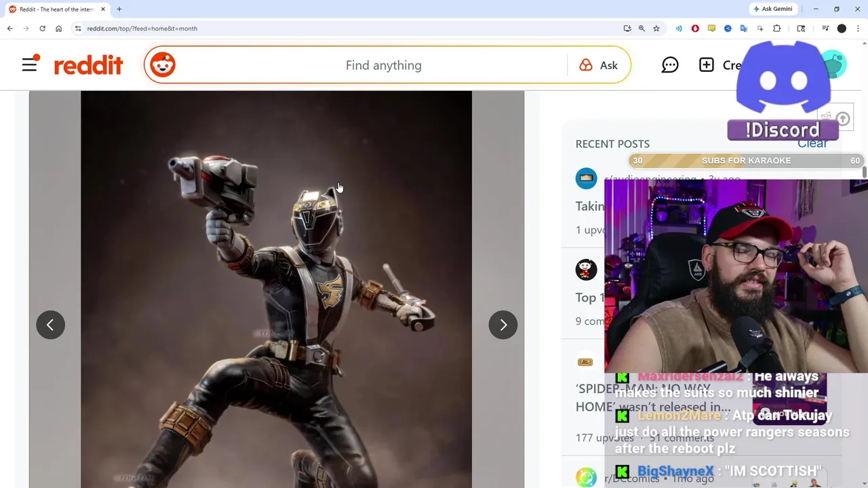Viewport: 868px width, 488px height.
Task: Clear the recent posts list
Action: 812,144
